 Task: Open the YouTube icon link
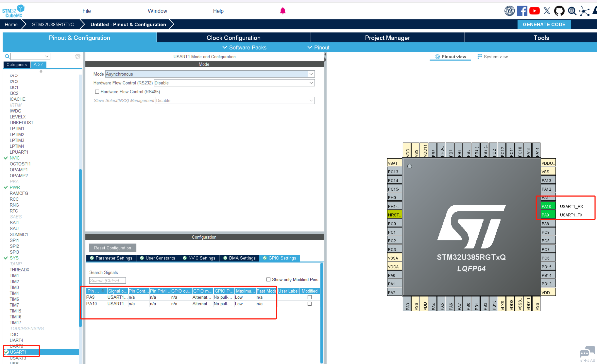click(x=534, y=11)
